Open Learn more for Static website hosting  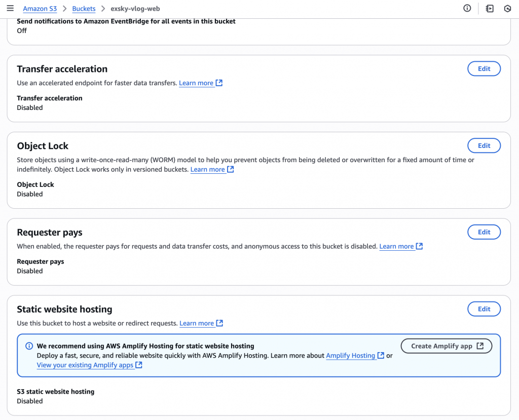point(197,323)
